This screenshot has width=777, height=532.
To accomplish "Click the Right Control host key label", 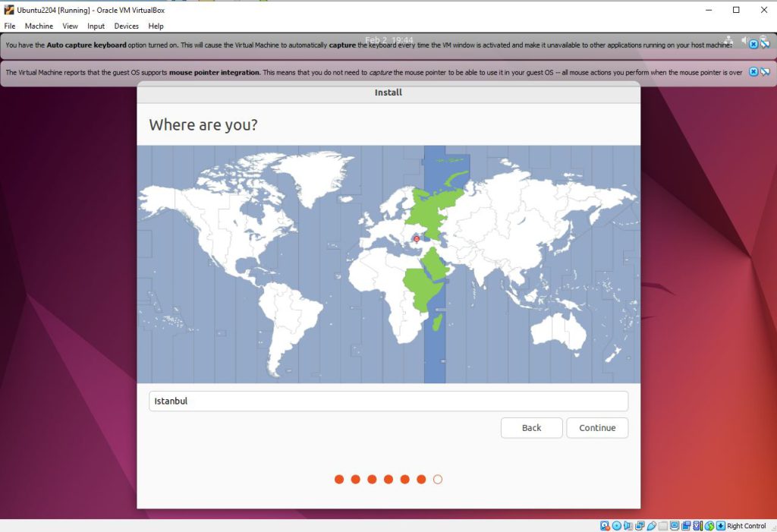I will (x=747, y=526).
